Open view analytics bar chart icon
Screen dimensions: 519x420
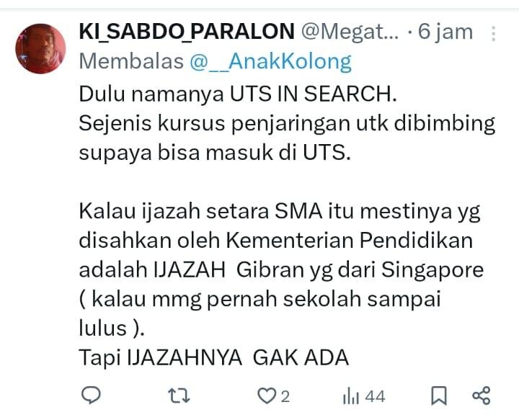[x=351, y=396]
